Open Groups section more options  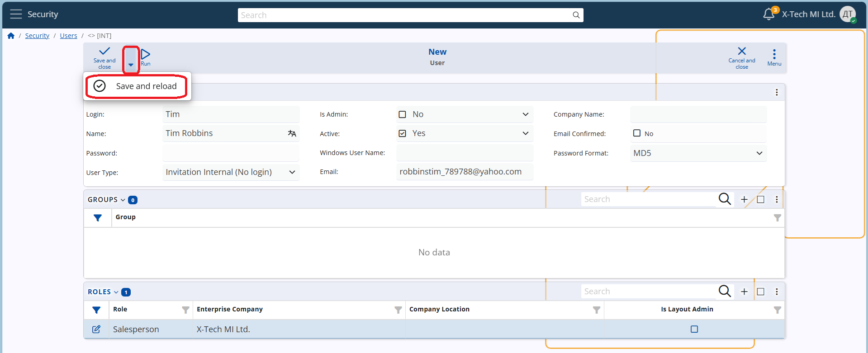777,199
